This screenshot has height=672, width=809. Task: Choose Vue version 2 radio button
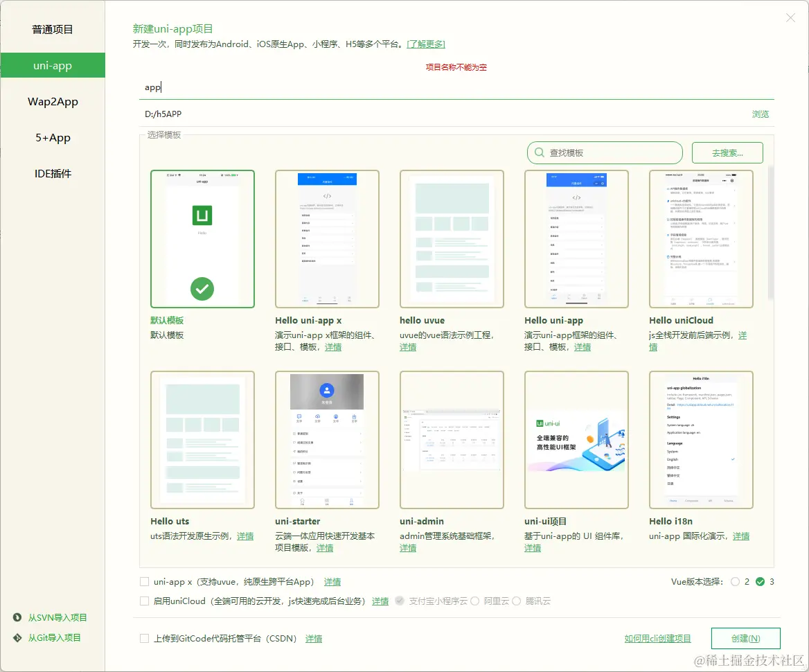[735, 582]
